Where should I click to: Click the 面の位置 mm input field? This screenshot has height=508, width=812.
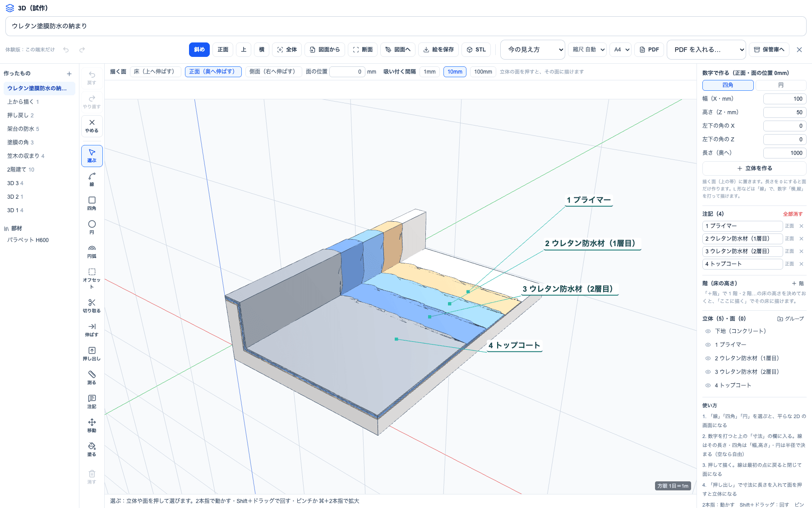click(x=347, y=72)
